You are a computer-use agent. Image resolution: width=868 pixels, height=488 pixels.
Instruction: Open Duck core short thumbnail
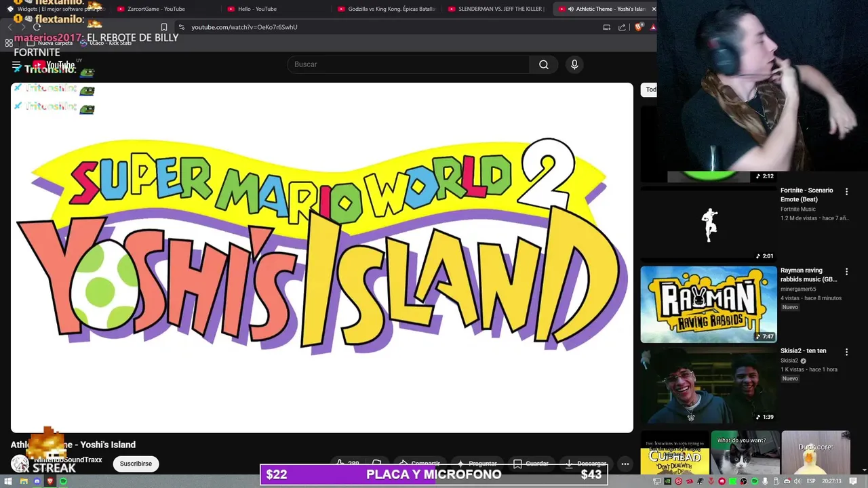tap(816, 453)
